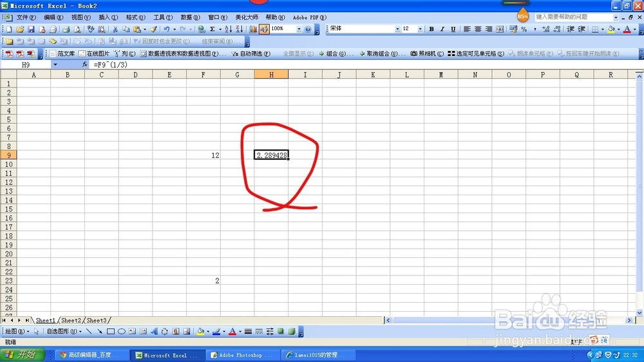Click the Open file folder icon
This screenshot has width=644, height=362.
pyautogui.click(x=20, y=29)
